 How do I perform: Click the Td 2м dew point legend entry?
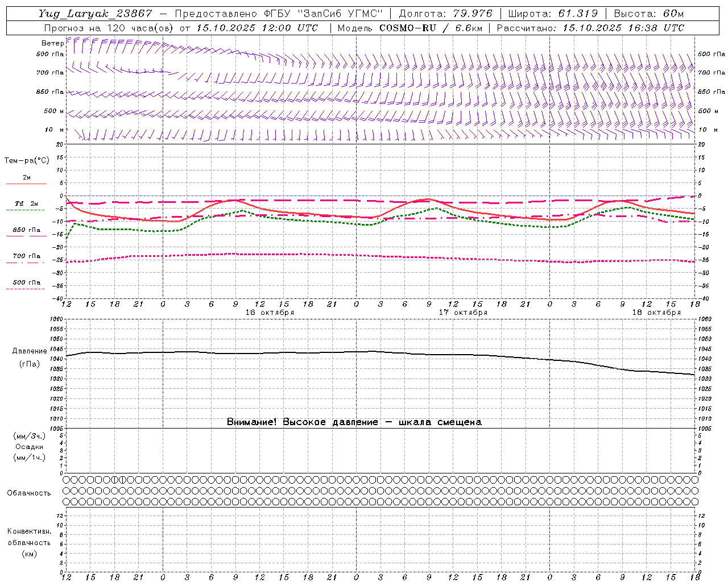pyautogui.click(x=26, y=204)
